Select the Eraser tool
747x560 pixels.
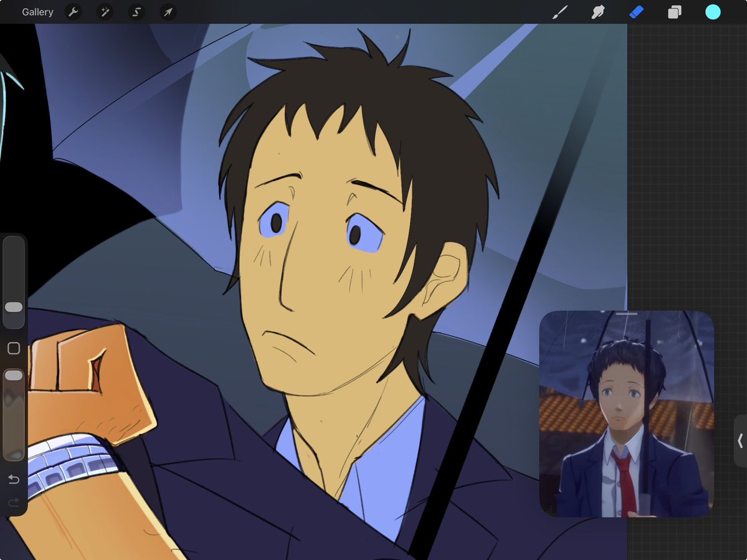point(637,12)
